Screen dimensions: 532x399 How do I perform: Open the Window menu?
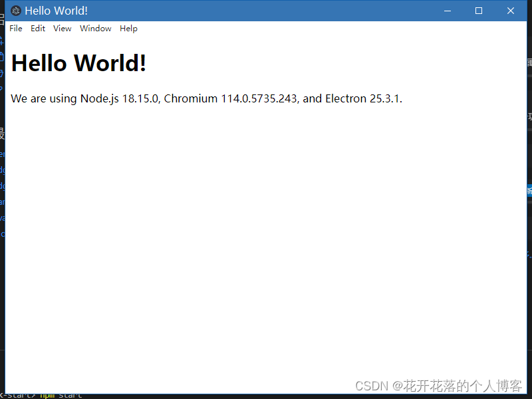click(95, 29)
